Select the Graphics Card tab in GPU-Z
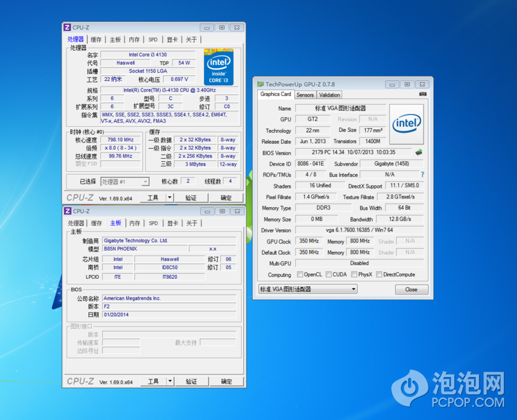The width and height of the screenshot is (517, 420). (x=276, y=94)
